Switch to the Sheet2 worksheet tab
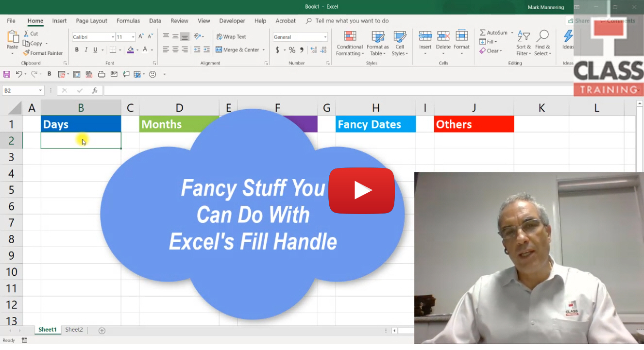This screenshot has width=644, height=350. [x=74, y=330]
